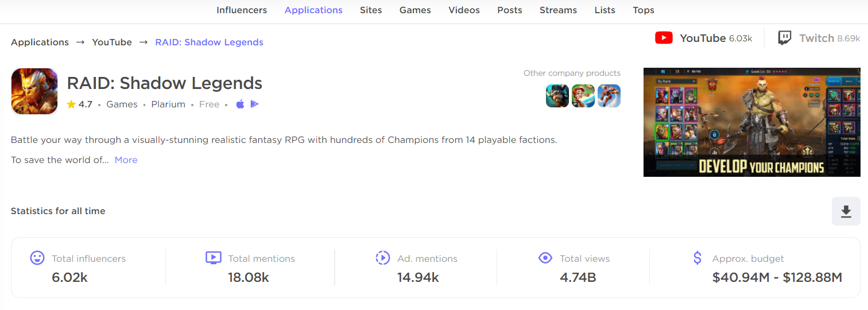This screenshot has width=868, height=310.
Task: Open second other company product icon
Action: 583,96
